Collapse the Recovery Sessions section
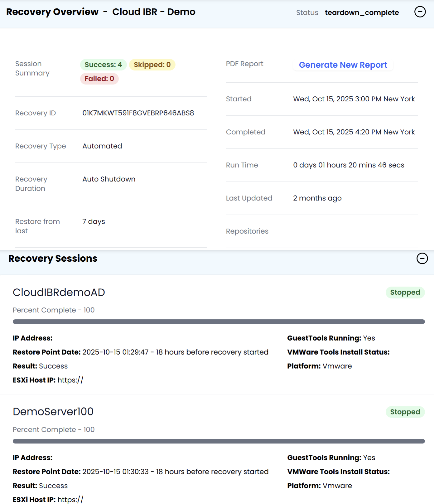The width and height of the screenshot is (434, 504). [422, 258]
